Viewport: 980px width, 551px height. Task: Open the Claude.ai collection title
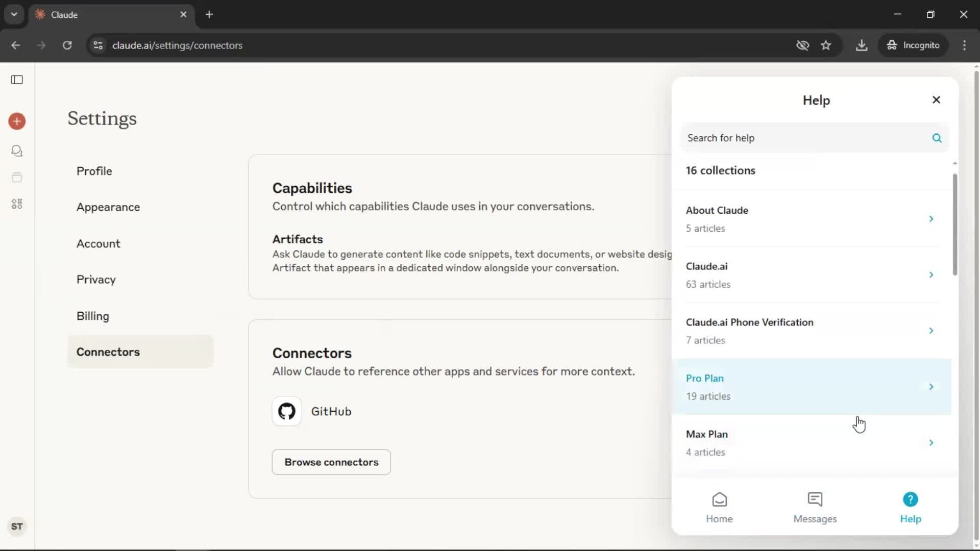[706, 266]
